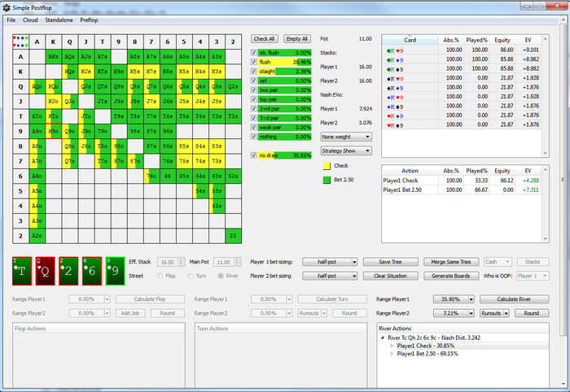Click the yellow Check color swatch
The height and width of the screenshot is (392, 570).
(327, 166)
